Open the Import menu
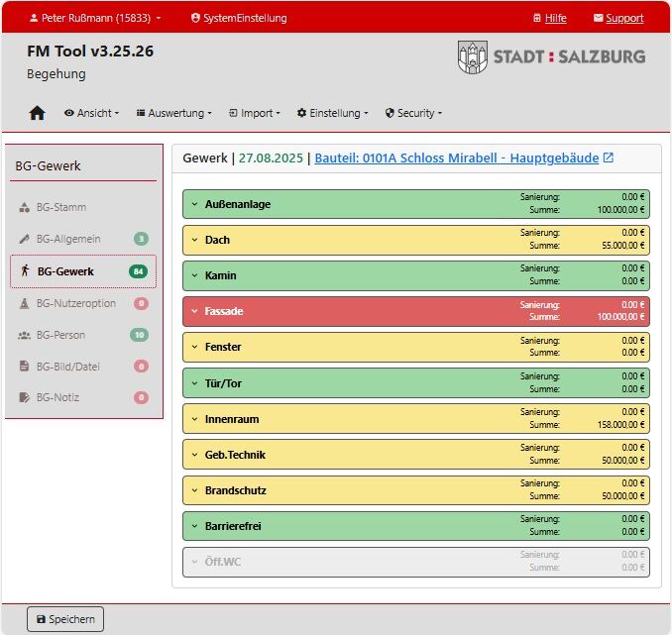This screenshot has height=635, width=672. 255,113
